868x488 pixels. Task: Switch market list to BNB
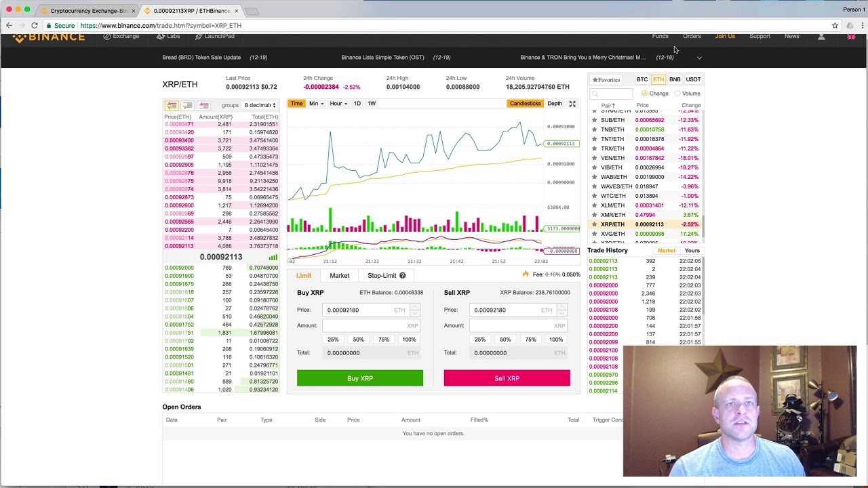pyautogui.click(x=675, y=80)
